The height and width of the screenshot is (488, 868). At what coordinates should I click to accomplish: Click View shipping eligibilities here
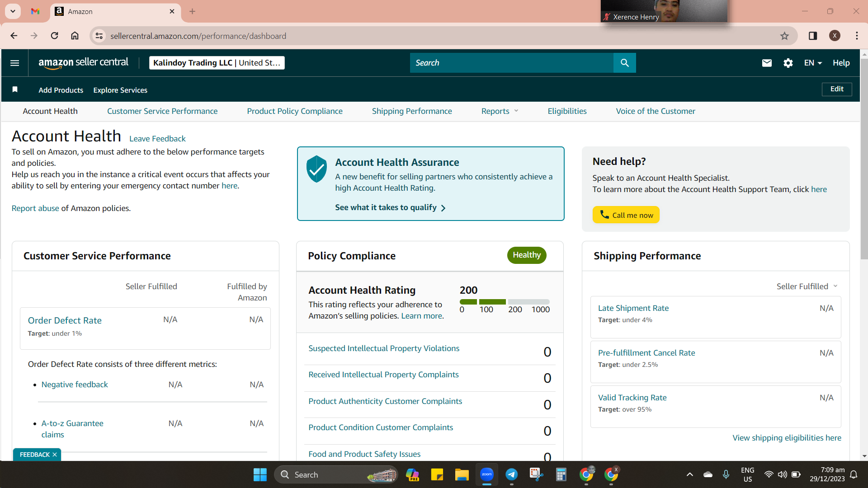[787, 438]
